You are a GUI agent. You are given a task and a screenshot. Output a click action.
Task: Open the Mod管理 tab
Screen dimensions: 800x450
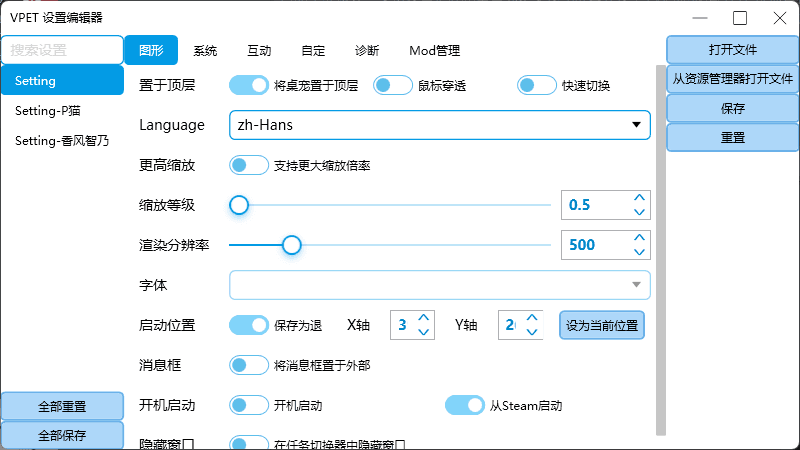435,51
